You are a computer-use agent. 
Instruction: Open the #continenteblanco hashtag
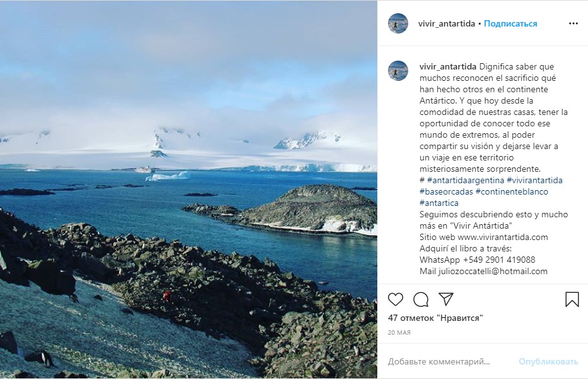pyautogui.click(x=512, y=191)
